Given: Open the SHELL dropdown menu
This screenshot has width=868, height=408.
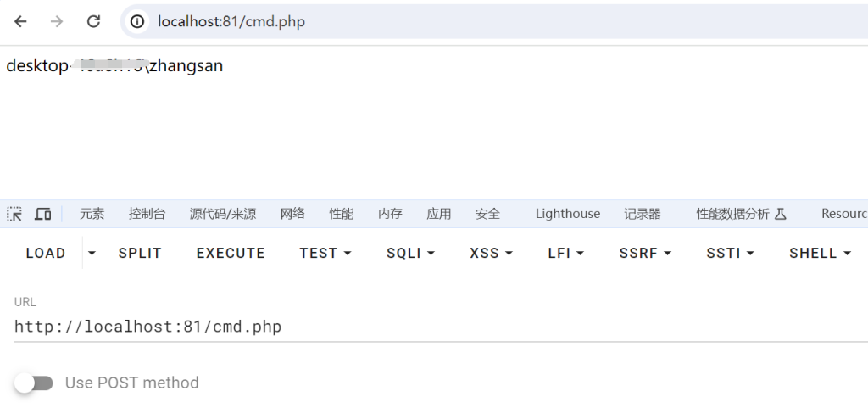Looking at the screenshot, I should coord(820,253).
